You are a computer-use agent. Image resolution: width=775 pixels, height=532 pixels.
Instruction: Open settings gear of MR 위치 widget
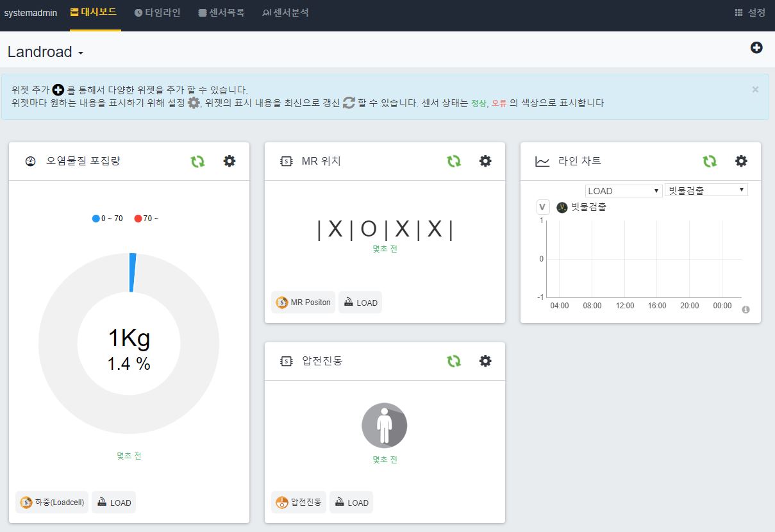485,162
